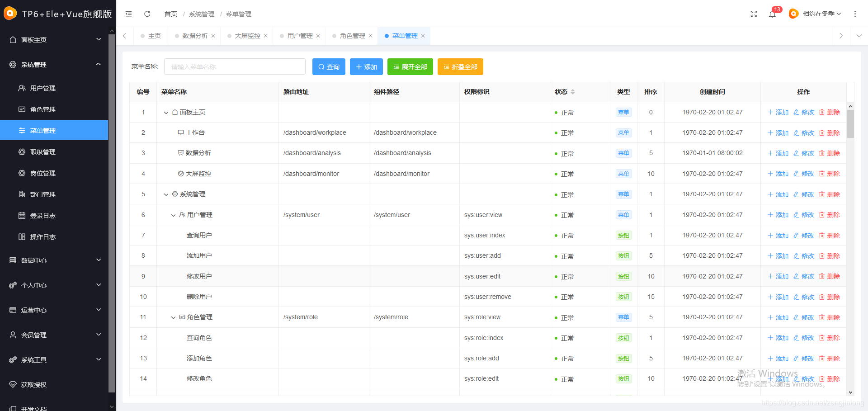Click 系统管理 breadcrumb
This screenshot has height=411, width=868.
pos(202,14)
